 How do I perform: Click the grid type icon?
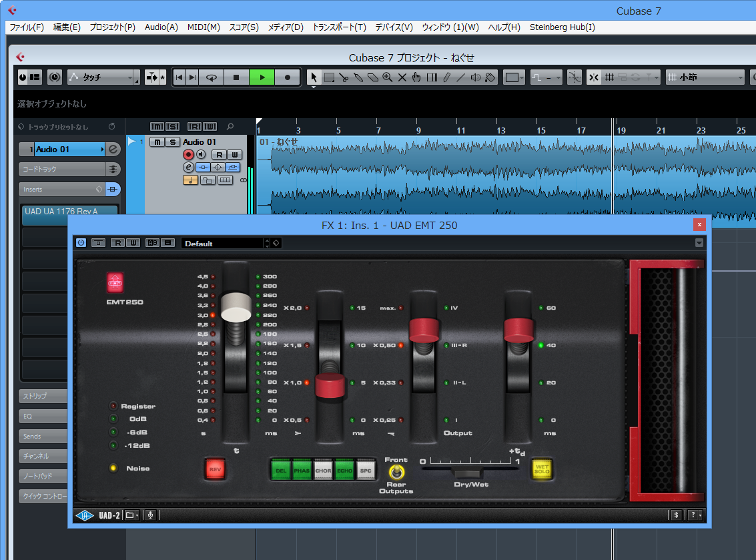click(x=609, y=77)
